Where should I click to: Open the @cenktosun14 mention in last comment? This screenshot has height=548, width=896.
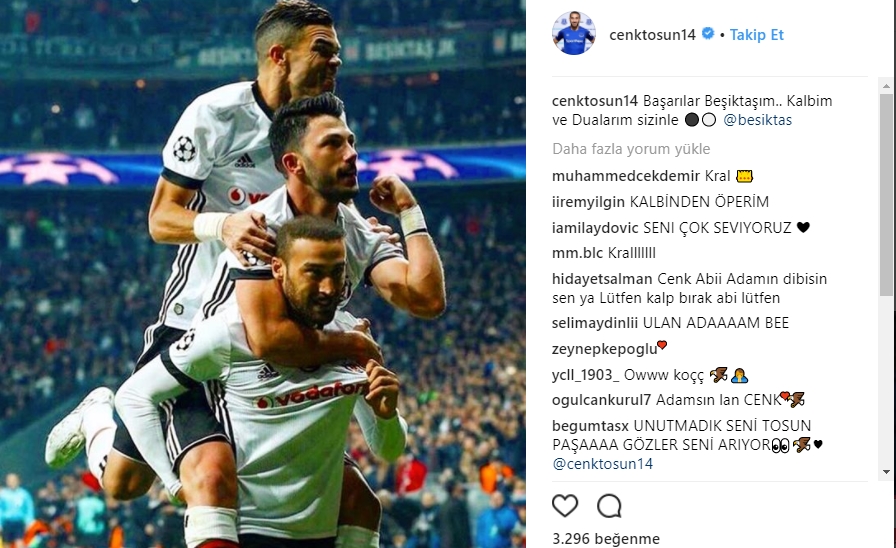click(x=602, y=463)
